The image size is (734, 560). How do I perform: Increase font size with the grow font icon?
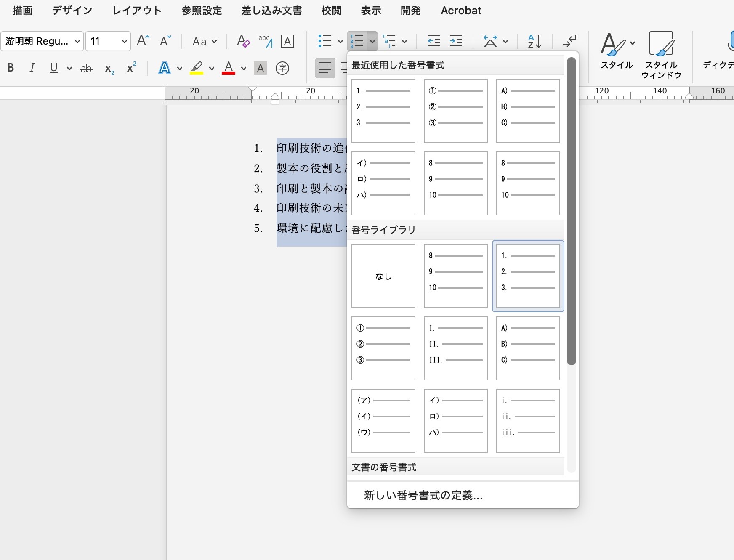(143, 41)
